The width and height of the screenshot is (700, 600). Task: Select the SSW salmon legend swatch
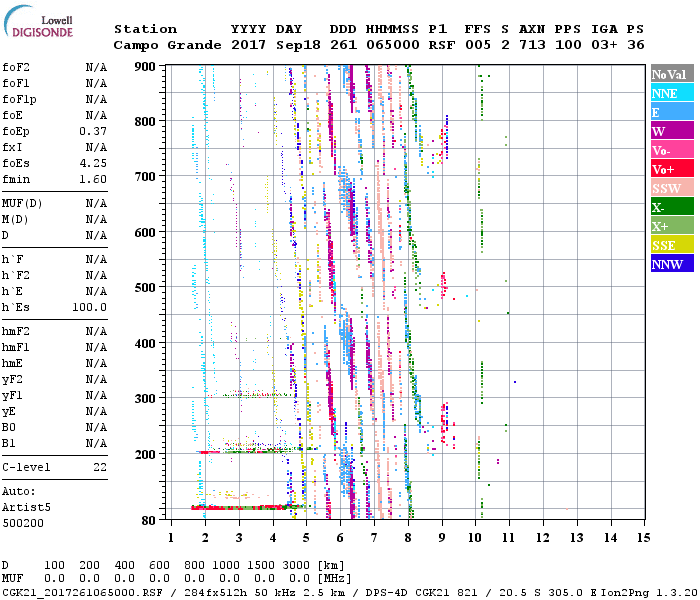coord(672,188)
